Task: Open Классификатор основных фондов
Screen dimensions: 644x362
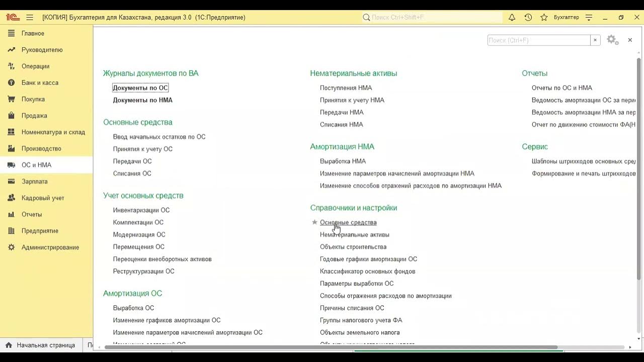Action: click(367, 271)
